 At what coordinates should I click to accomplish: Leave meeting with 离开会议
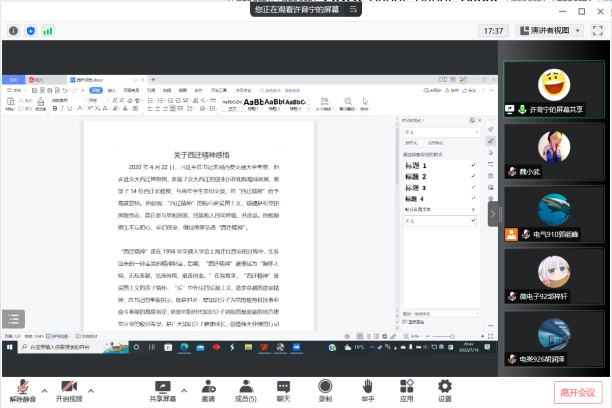tap(578, 392)
